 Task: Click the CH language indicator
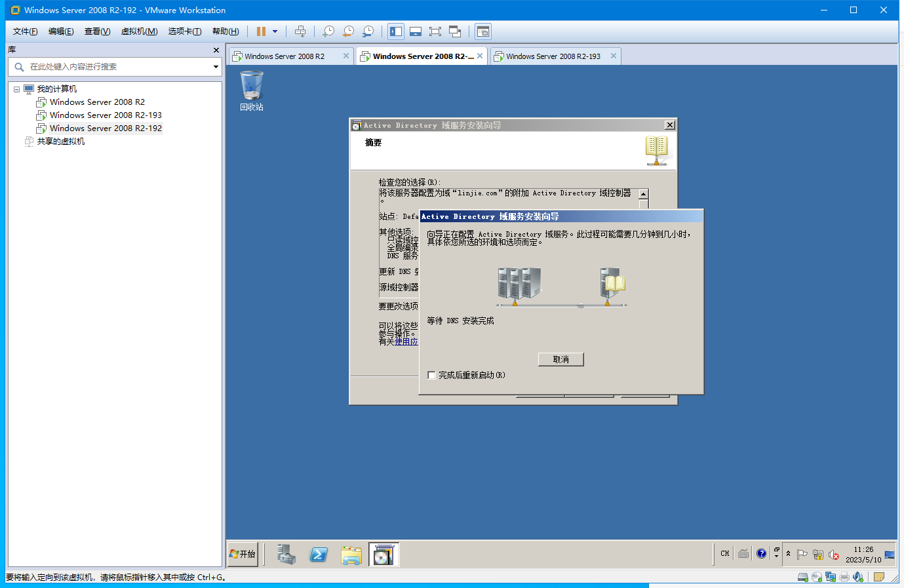point(725,554)
